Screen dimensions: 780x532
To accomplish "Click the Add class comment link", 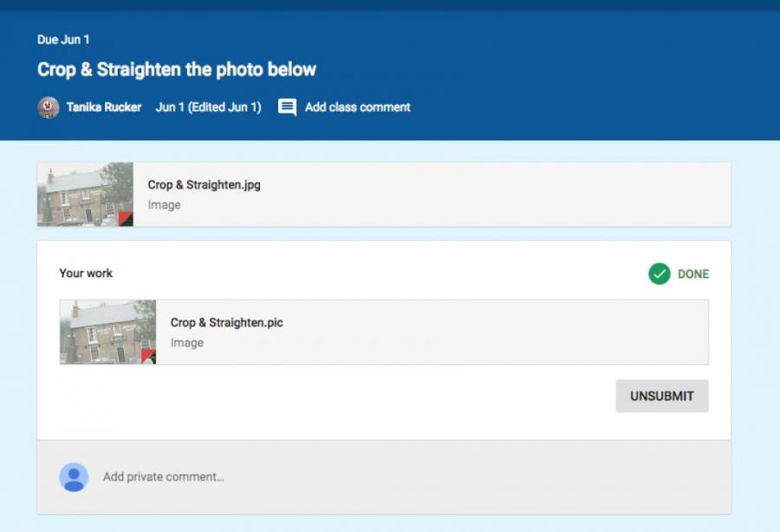I will tap(357, 107).
